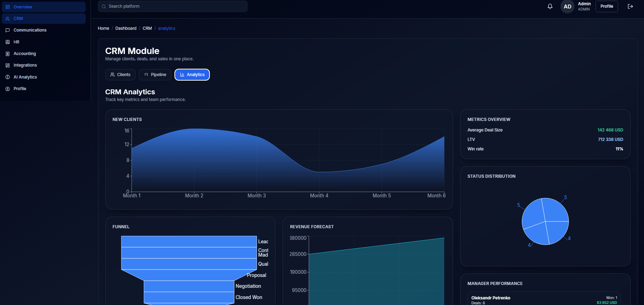
Task: Click the AD avatar
Action: (x=567, y=6)
